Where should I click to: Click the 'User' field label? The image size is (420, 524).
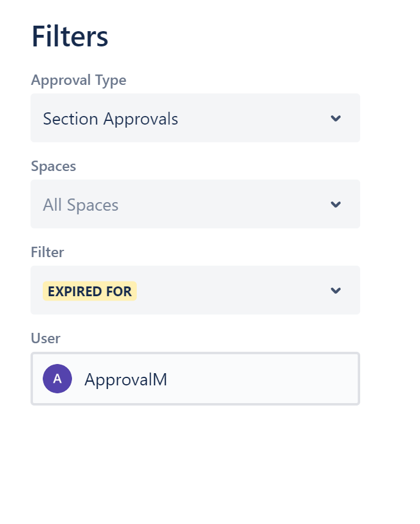(x=45, y=338)
